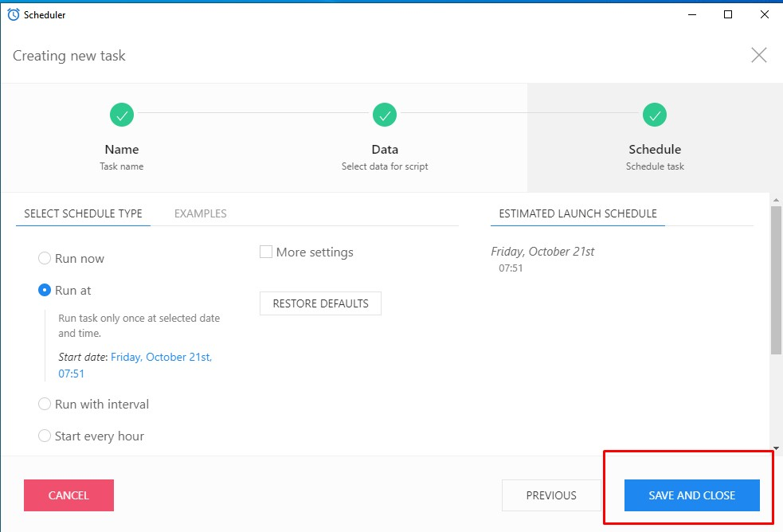
Task: Click the green checkmark above Data step
Action: (x=385, y=115)
